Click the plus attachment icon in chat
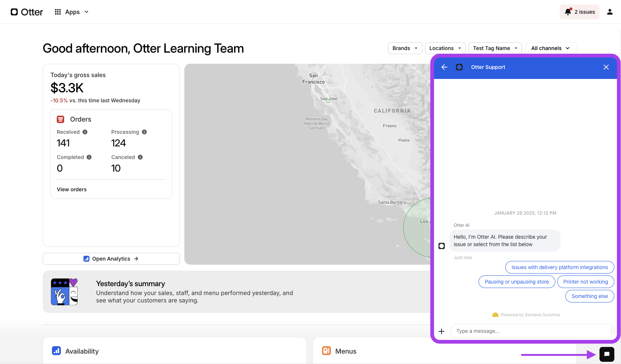This screenshot has width=621, height=364. [441, 331]
